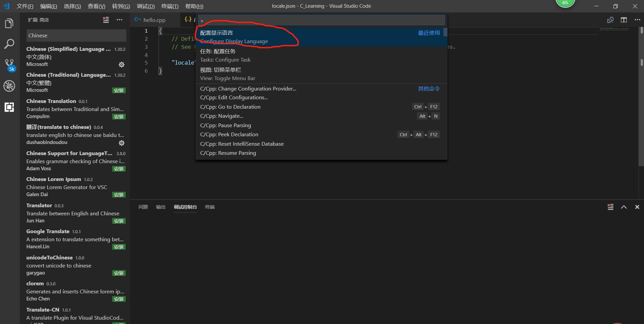Split the editor to the right
The image size is (644, 324).
pyautogui.click(x=624, y=20)
